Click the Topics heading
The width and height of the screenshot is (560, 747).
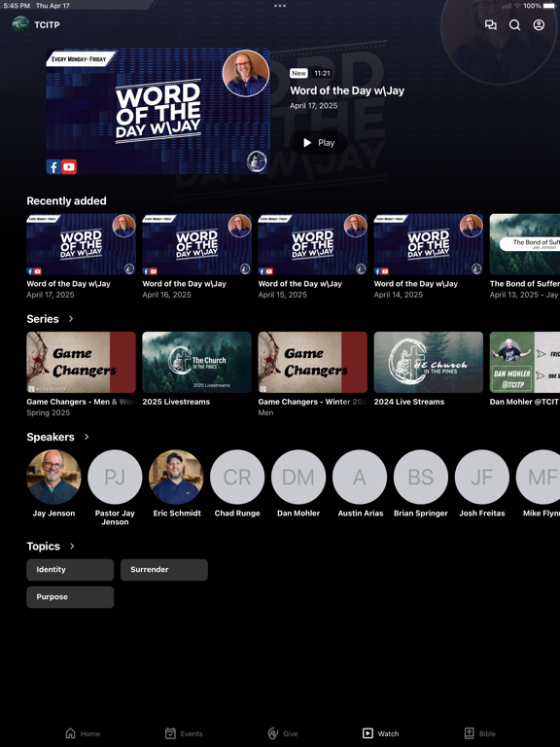(x=44, y=546)
